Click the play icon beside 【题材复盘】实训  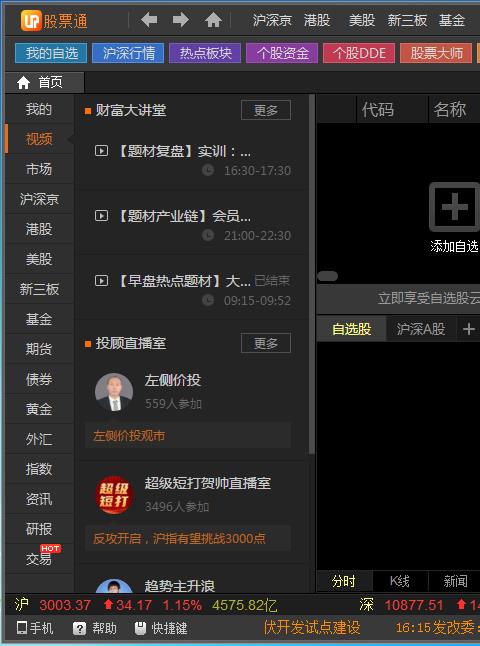tap(101, 151)
